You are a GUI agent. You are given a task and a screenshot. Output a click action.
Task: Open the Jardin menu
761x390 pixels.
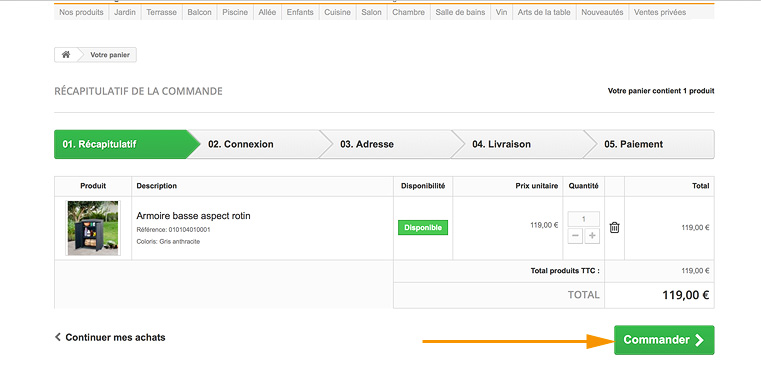click(125, 12)
